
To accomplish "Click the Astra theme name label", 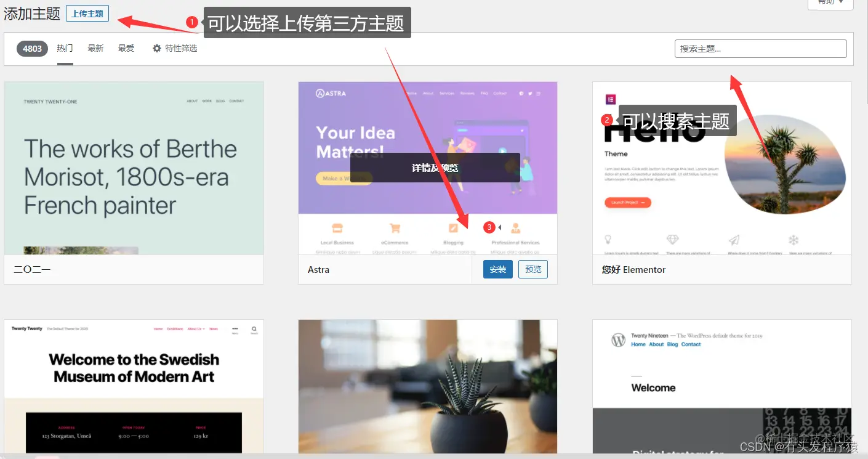I will pos(318,269).
